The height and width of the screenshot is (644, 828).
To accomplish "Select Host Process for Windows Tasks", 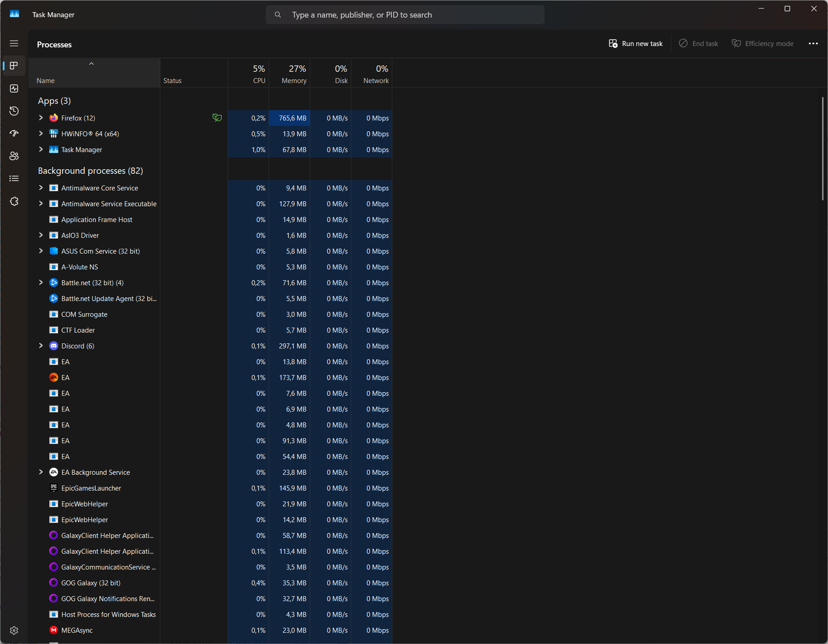I will [210, 614].
